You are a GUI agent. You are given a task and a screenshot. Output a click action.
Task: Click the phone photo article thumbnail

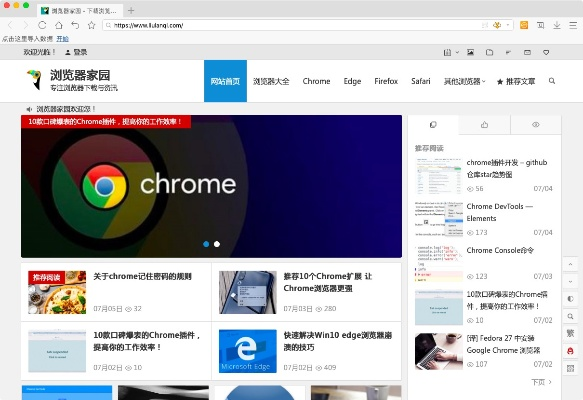click(248, 292)
